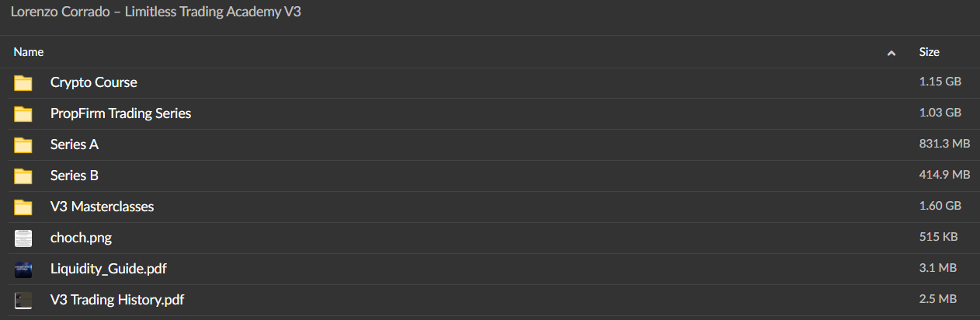Sort the list by the Name column

(29, 52)
